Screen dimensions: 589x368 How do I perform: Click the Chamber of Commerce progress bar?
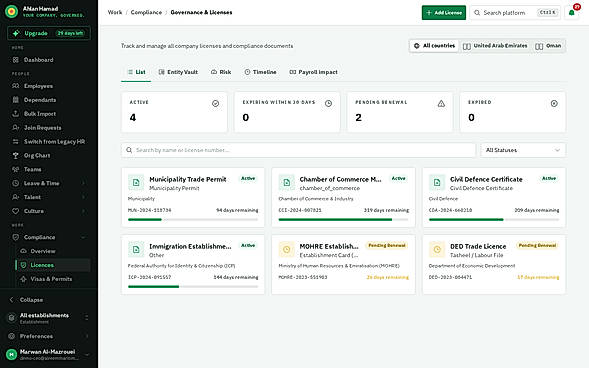pos(343,220)
